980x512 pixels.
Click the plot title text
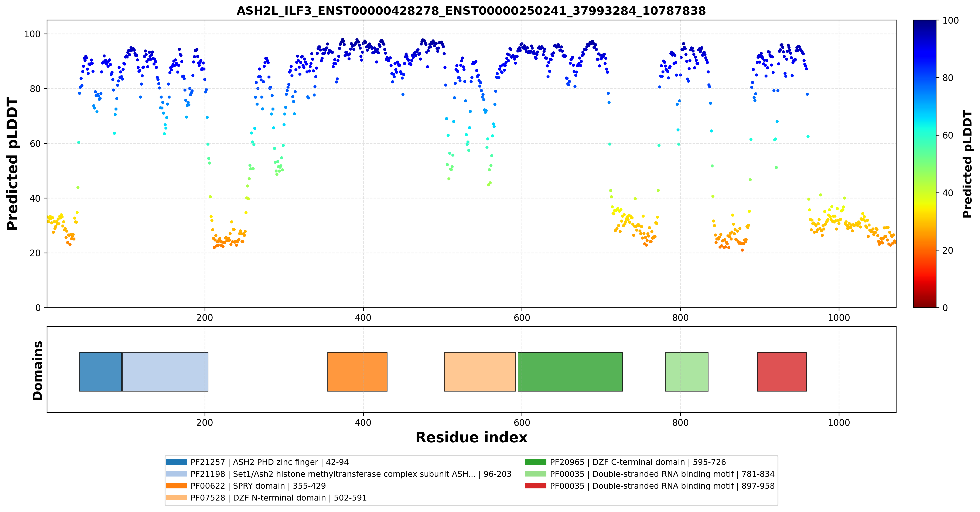pos(471,11)
